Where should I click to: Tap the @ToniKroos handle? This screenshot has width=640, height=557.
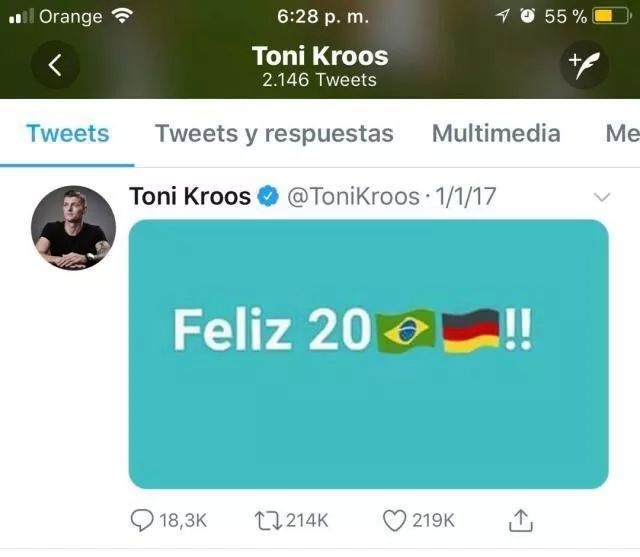(353, 196)
